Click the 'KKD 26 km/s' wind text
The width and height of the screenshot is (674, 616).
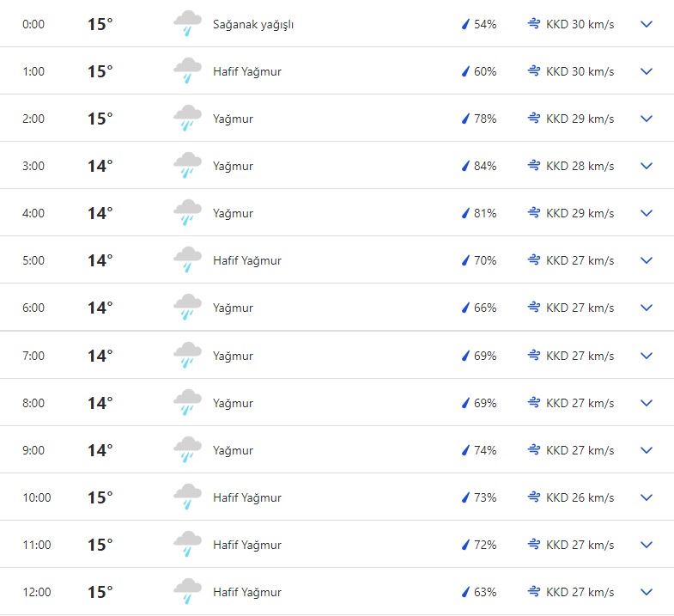pos(580,497)
